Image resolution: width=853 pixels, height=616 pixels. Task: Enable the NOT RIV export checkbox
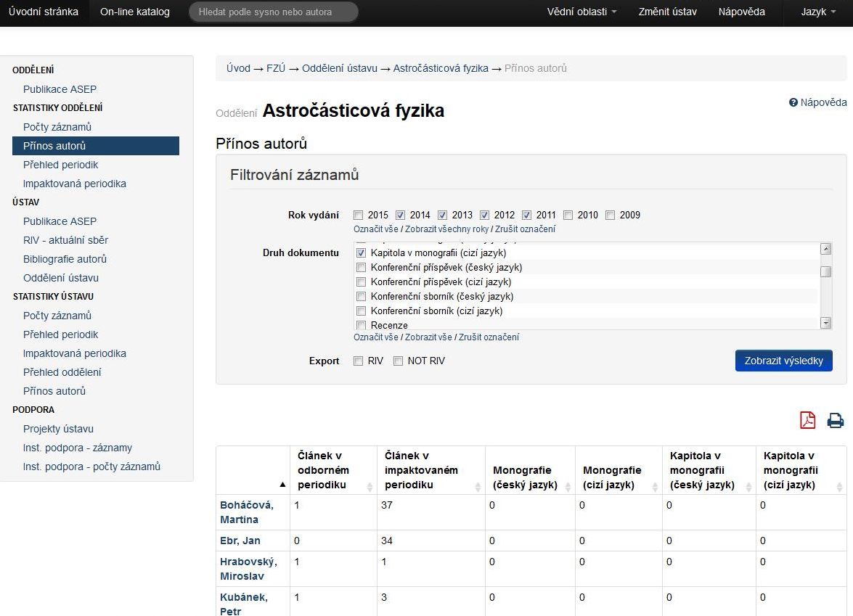pos(399,361)
